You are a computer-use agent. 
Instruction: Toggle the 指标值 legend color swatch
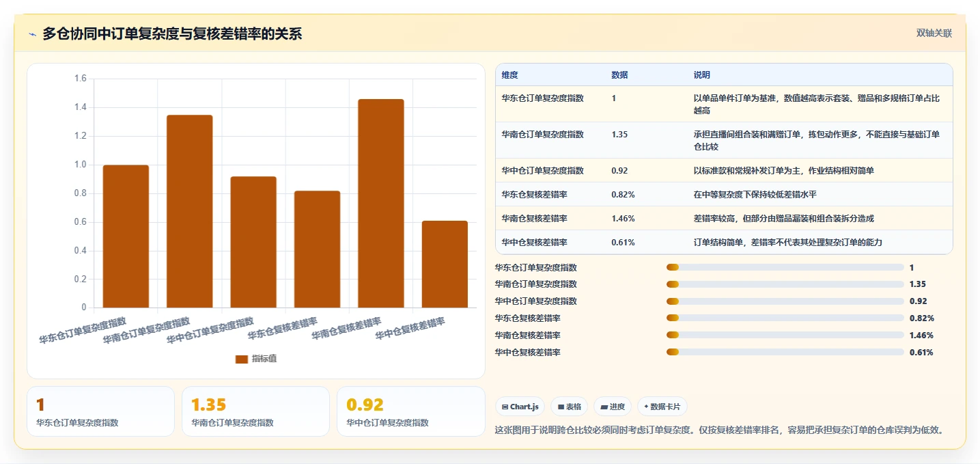coord(242,359)
